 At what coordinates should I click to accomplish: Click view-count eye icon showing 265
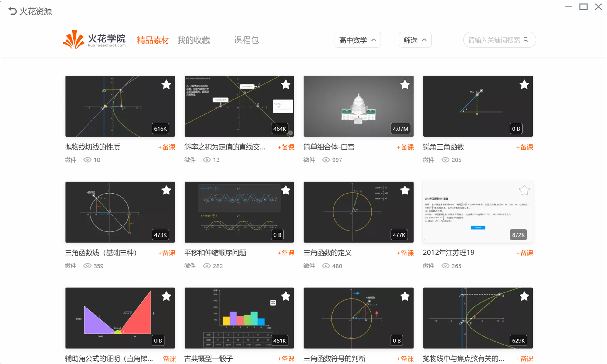445,266
